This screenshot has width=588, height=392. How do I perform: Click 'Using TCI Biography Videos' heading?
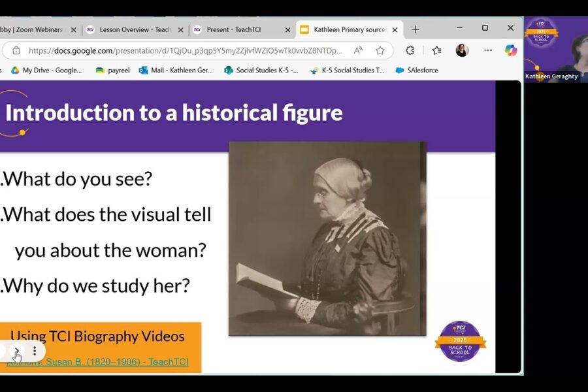click(x=97, y=336)
